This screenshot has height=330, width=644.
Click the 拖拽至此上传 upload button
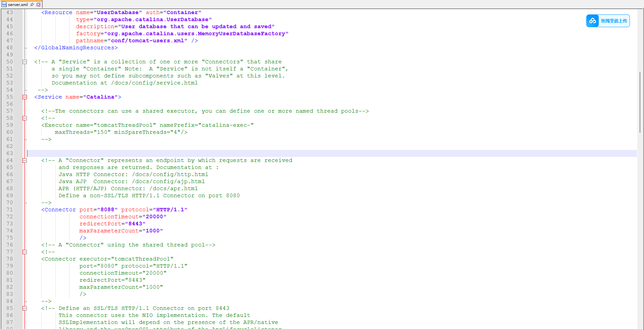[x=613, y=21]
